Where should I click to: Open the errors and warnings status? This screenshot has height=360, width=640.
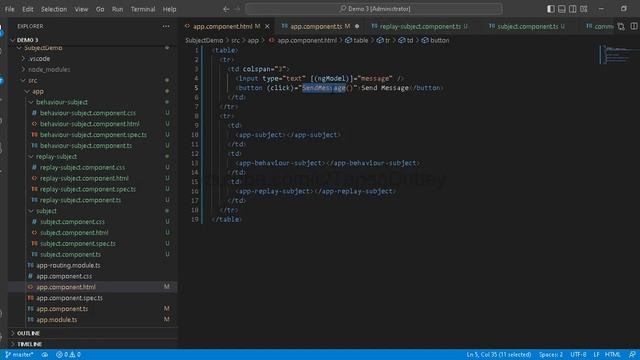point(68,355)
